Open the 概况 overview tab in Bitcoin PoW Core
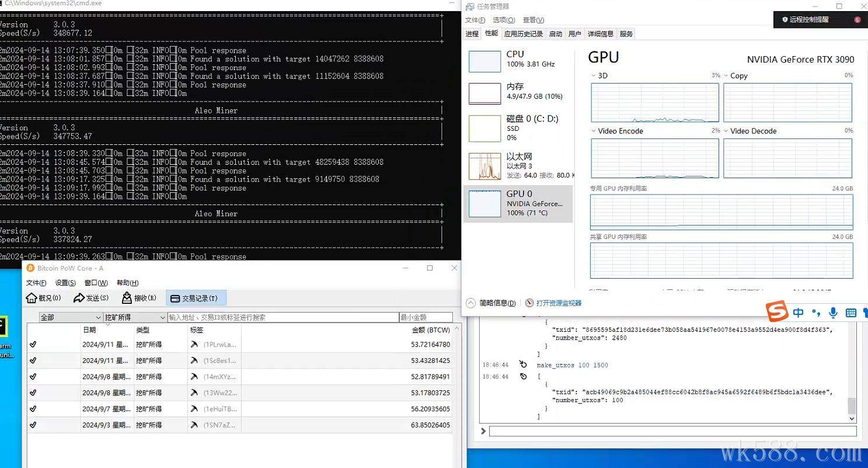The image size is (868, 468). coord(44,298)
